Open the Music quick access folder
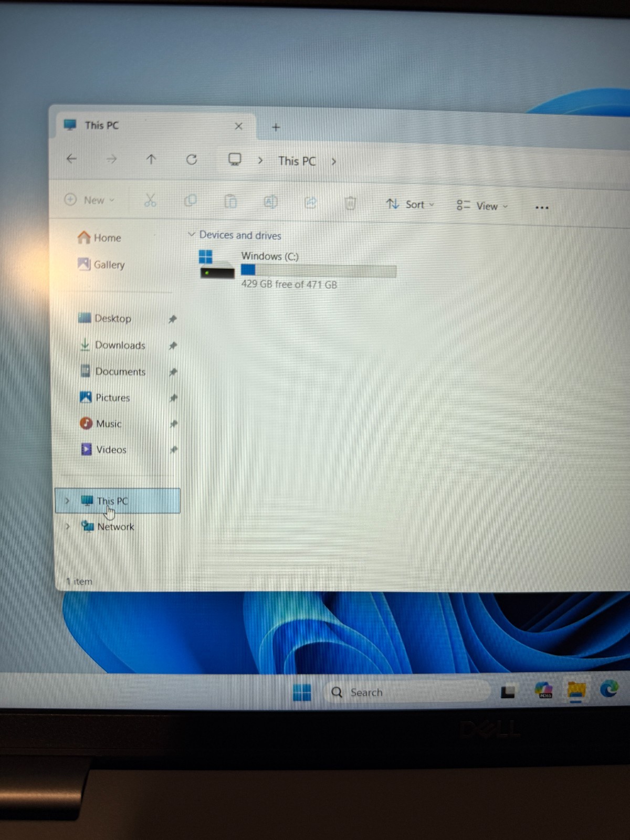630x840 pixels. (x=101, y=423)
